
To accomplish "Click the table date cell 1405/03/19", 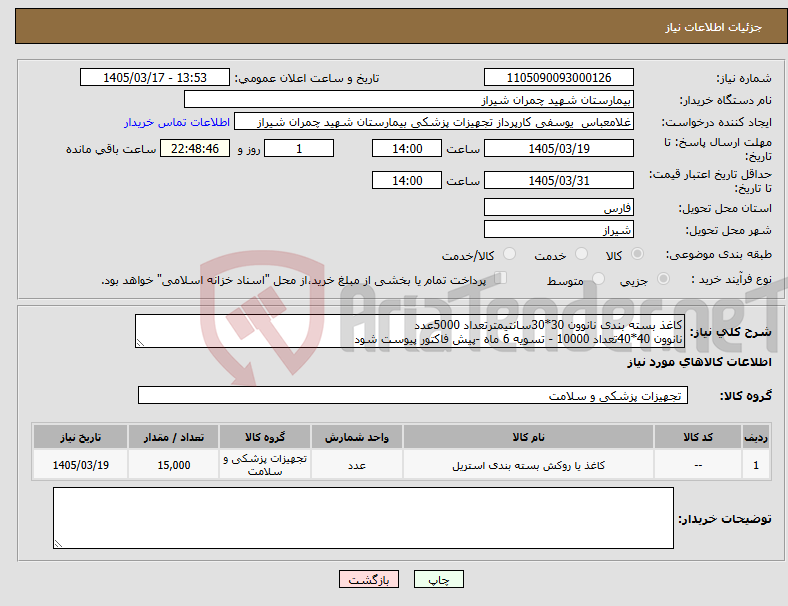I will click(x=80, y=465).
